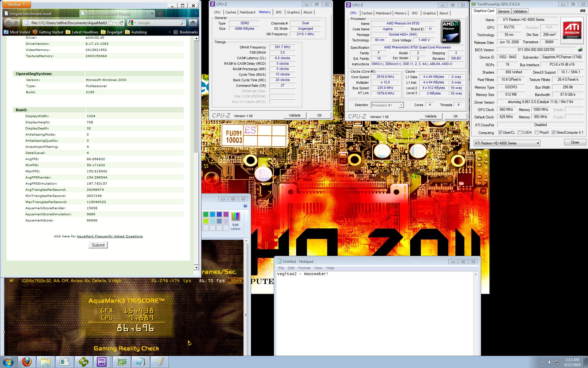The width and height of the screenshot is (588, 368).
Task: Open the Help menu in Notepad
Action: coord(330,268)
